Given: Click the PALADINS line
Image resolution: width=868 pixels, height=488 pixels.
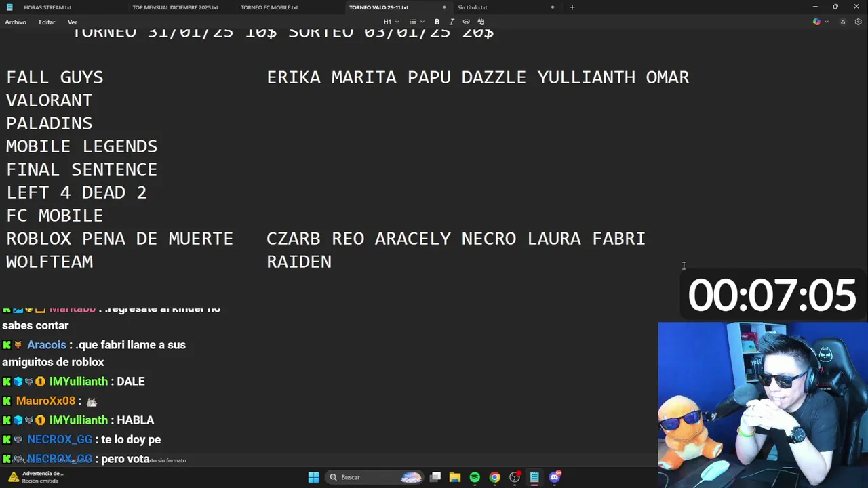Looking at the screenshot, I should click(50, 123).
